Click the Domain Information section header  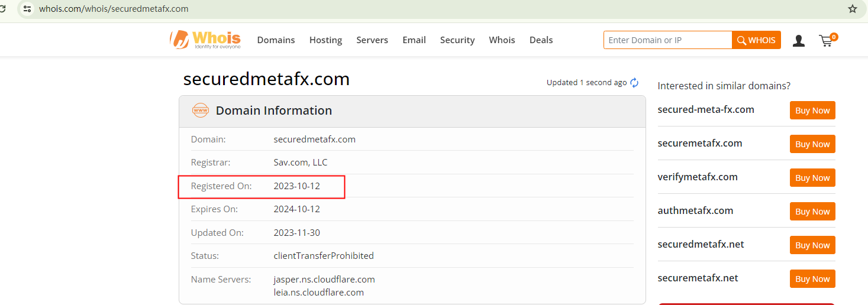coord(412,111)
